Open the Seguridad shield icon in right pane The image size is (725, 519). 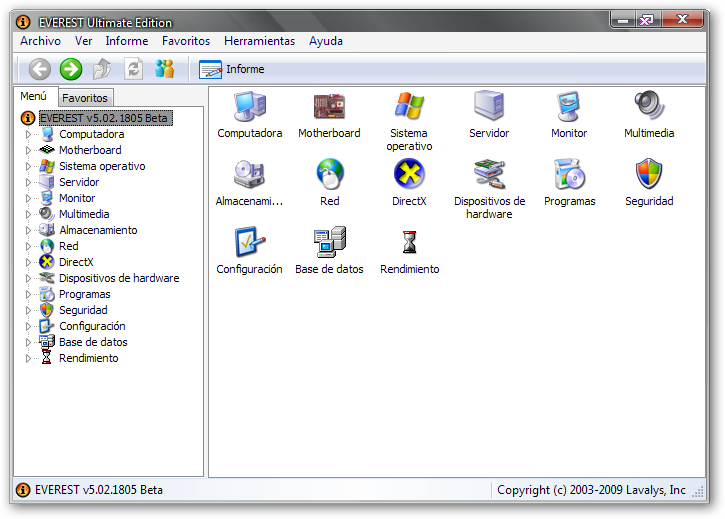point(649,173)
